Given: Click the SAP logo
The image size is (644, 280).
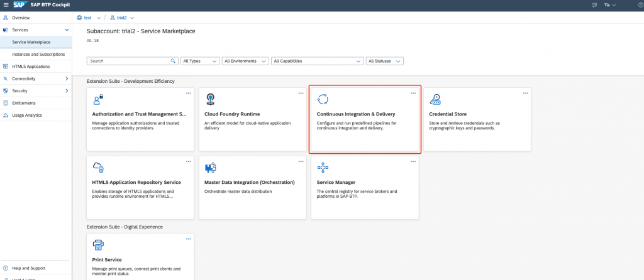Looking at the screenshot, I should point(21,5).
